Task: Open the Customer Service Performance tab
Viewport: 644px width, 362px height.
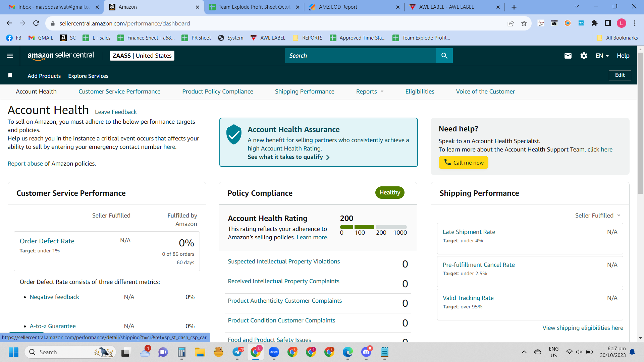Action: point(119,92)
